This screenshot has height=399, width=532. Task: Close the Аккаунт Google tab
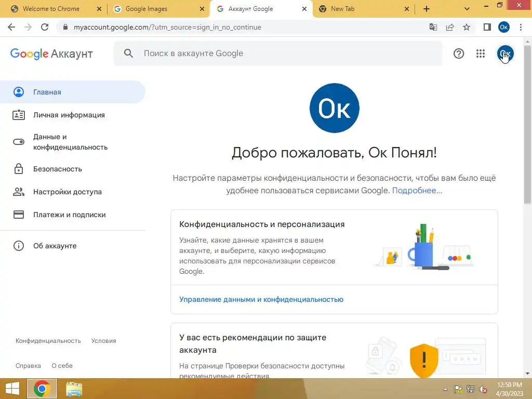tap(304, 9)
